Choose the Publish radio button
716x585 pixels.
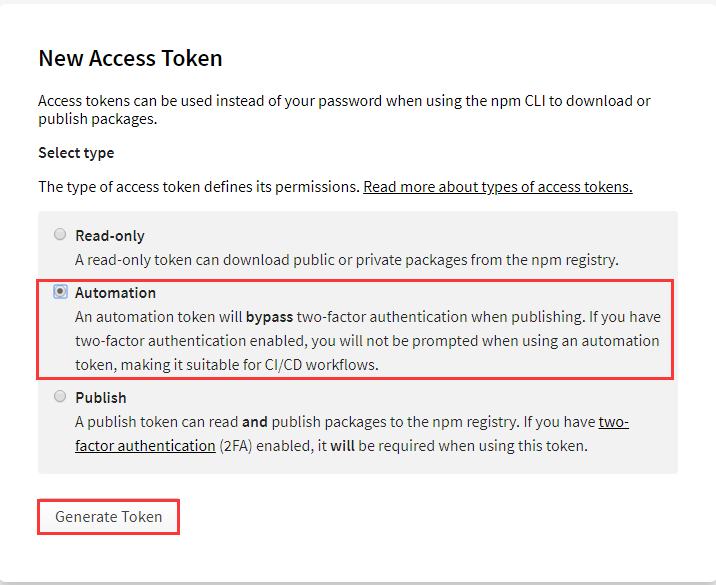[x=60, y=397]
